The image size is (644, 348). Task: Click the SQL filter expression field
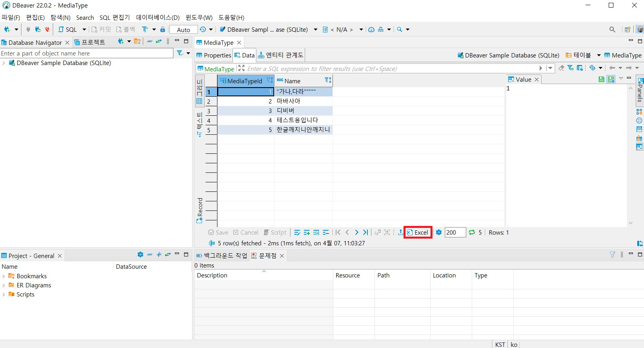coord(391,69)
